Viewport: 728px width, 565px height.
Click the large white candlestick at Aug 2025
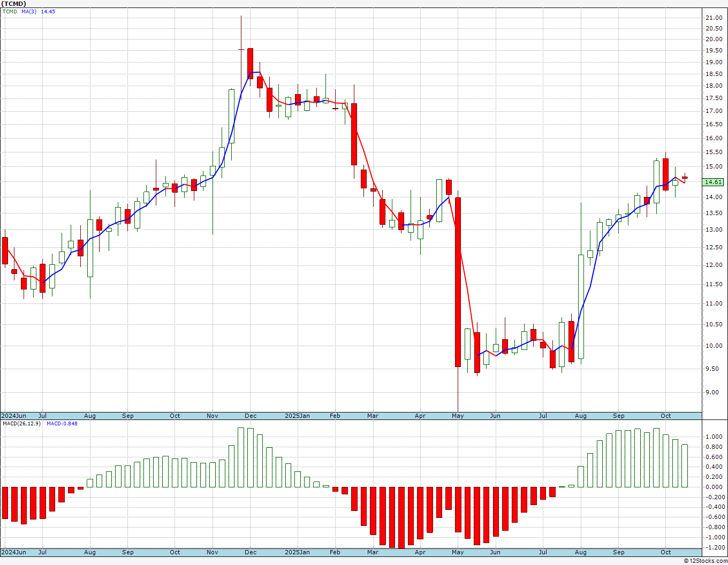(x=581, y=307)
